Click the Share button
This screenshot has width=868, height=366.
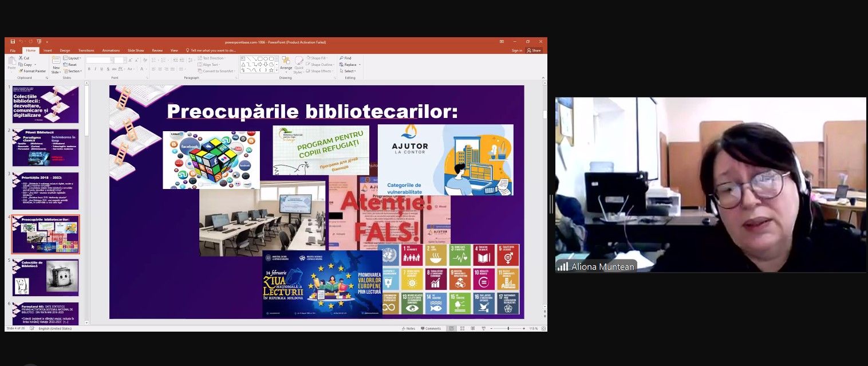click(534, 50)
